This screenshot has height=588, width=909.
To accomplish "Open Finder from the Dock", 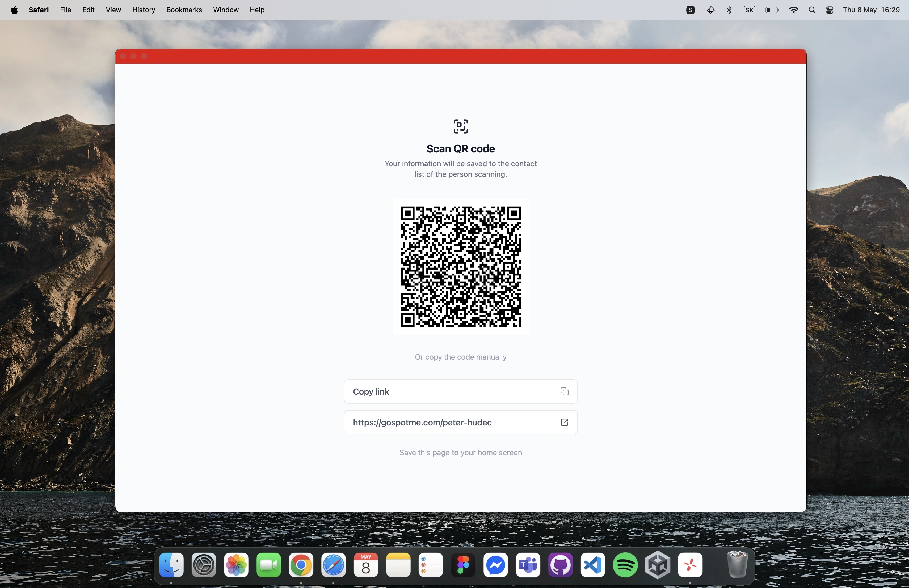I will tap(171, 565).
